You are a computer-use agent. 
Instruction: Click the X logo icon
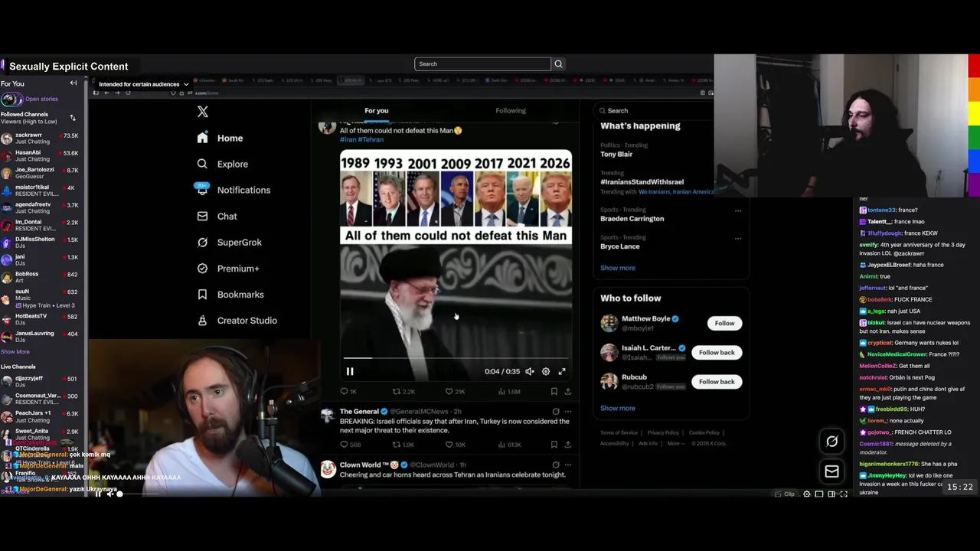pyautogui.click(x=202, y=112)
